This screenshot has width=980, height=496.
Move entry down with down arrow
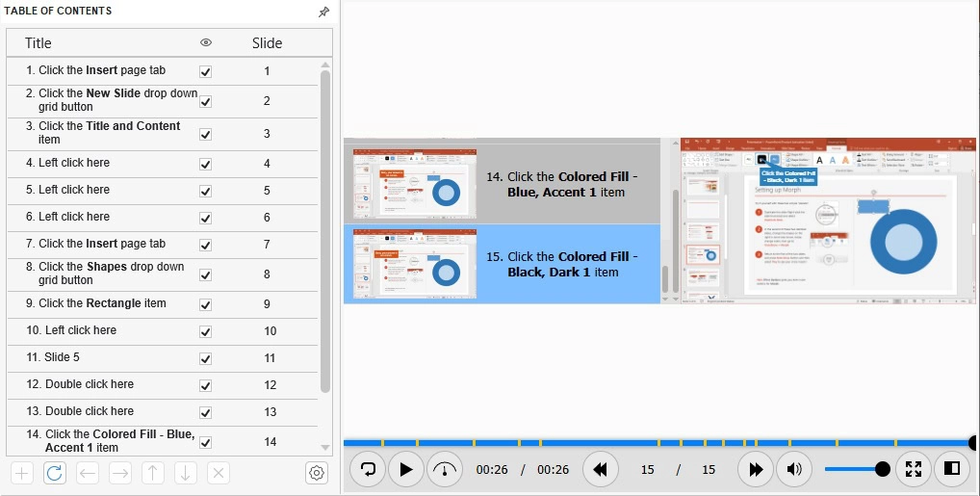coord(185,473)
